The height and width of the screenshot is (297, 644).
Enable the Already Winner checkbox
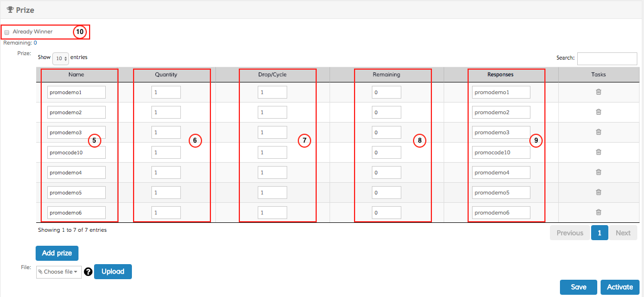[x=7, y=32]
